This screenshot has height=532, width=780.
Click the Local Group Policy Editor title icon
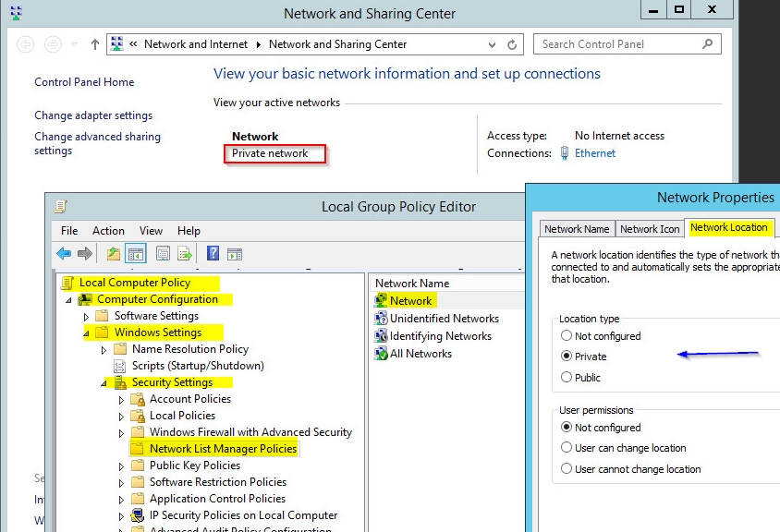point(61,206)
